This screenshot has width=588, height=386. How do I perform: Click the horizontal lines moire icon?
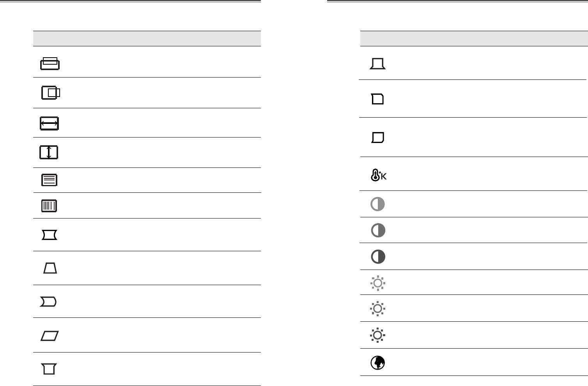(x=49, y=180)
